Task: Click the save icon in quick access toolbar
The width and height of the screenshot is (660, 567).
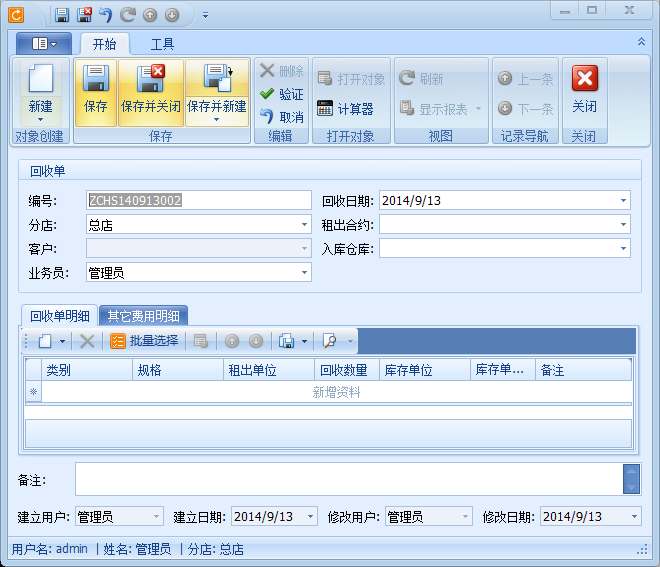Action: click(62, 15)
